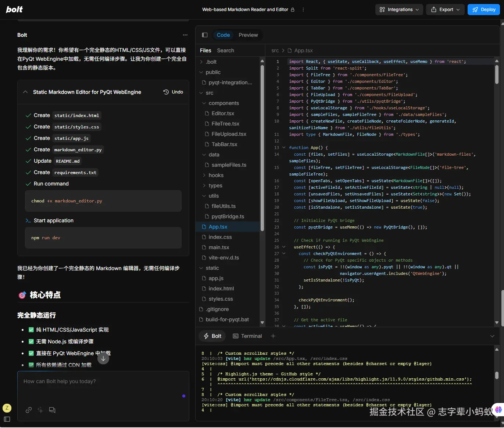Open the discussion chat mode icon
This screenshot has height=428, width=504.
(x=52, y=410)
